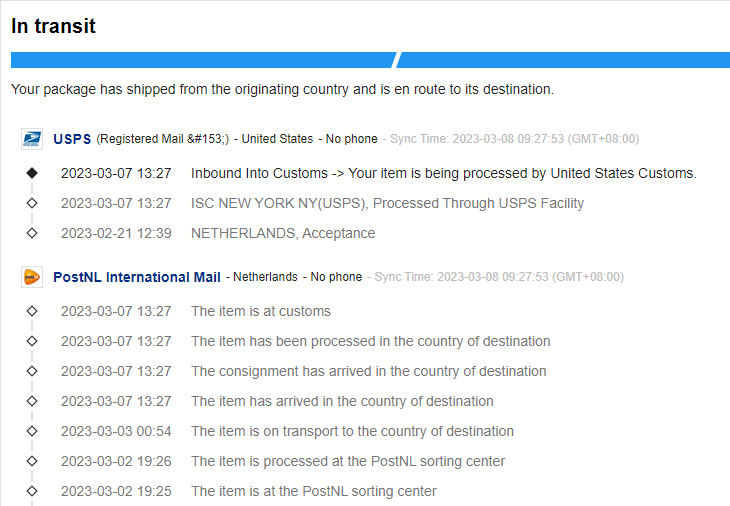730x506 pixels.
Task: Click the PostNL carrier logo icon
Action: tap(32, 277)
